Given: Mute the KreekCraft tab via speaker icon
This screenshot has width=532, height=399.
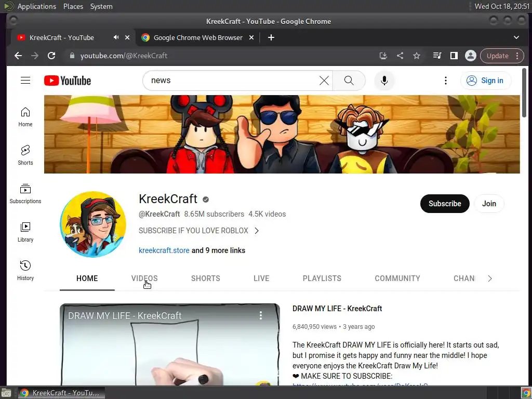Looking at the screenshot, I should tap(116, 37).
